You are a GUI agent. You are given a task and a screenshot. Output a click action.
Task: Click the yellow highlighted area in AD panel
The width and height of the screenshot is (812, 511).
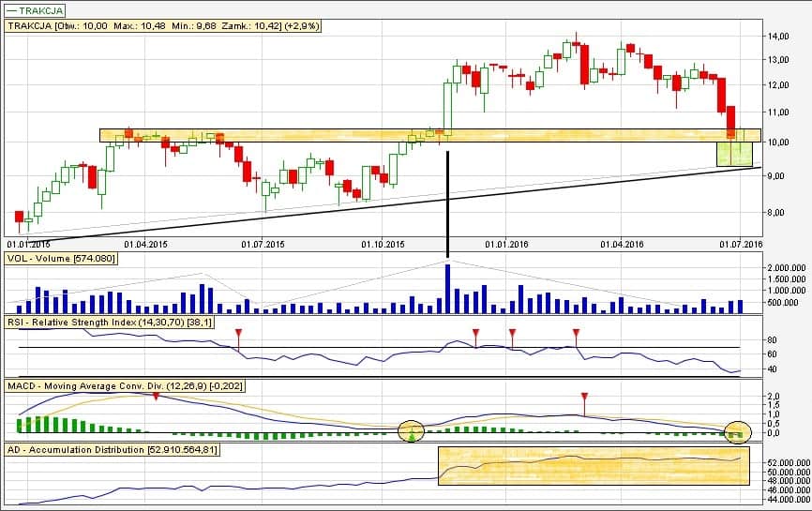594,465
